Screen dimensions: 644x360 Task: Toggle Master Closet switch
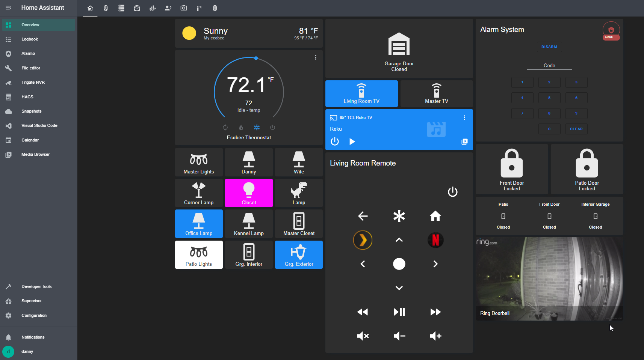pyautogui.click(x=299, y=224)
